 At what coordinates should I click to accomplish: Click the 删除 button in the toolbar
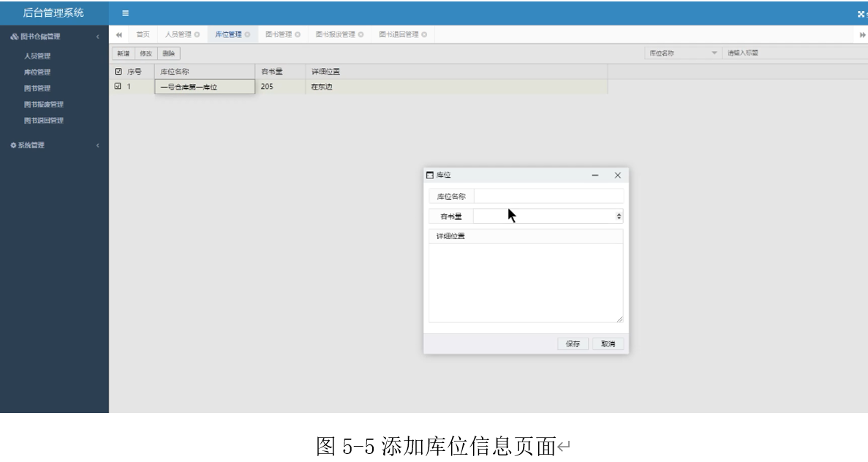point(169,53)
